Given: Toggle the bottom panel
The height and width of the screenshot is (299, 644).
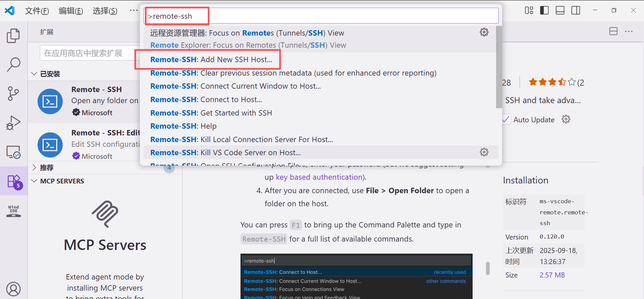Looking at the screenshot, I should coord(560,10).
